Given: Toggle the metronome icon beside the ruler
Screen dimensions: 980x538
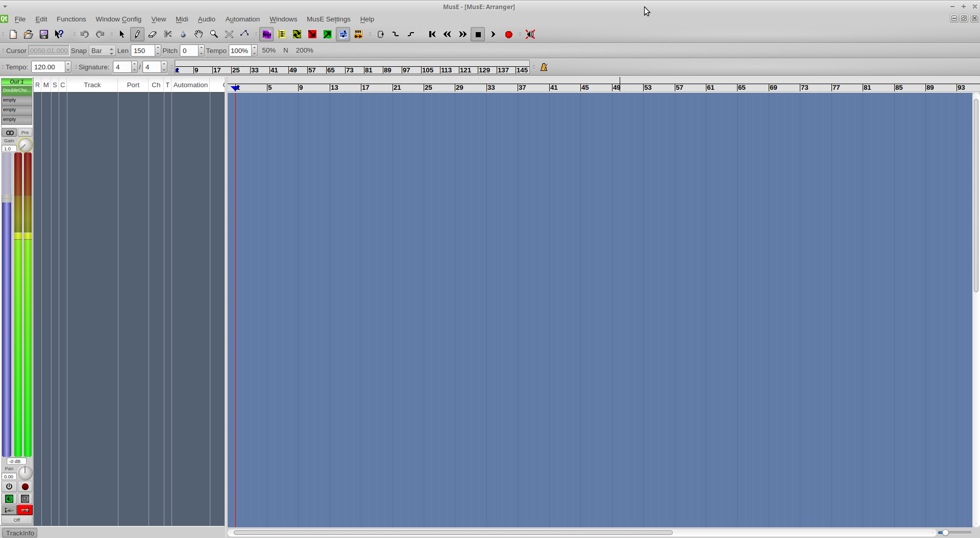Looking at the screenshot, I should coord(544,67).
